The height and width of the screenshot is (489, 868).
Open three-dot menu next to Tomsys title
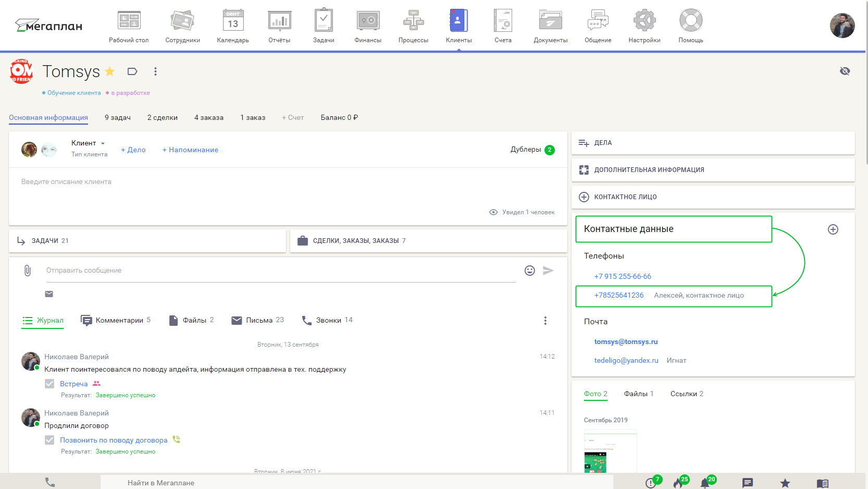(x=155, y=71)
